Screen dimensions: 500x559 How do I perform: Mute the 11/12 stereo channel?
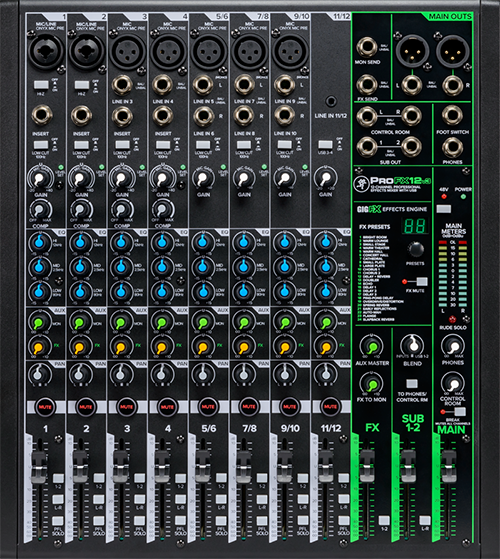tap(330, 406)
